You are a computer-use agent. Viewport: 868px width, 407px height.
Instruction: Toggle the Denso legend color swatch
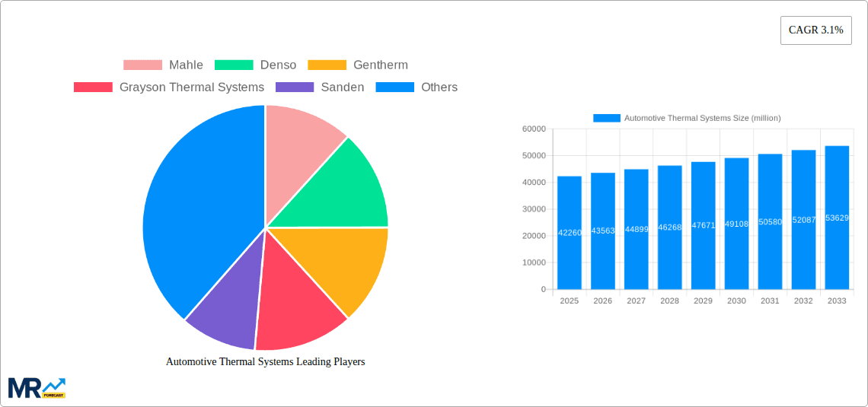pyautogui.click(x=234, y=65)
